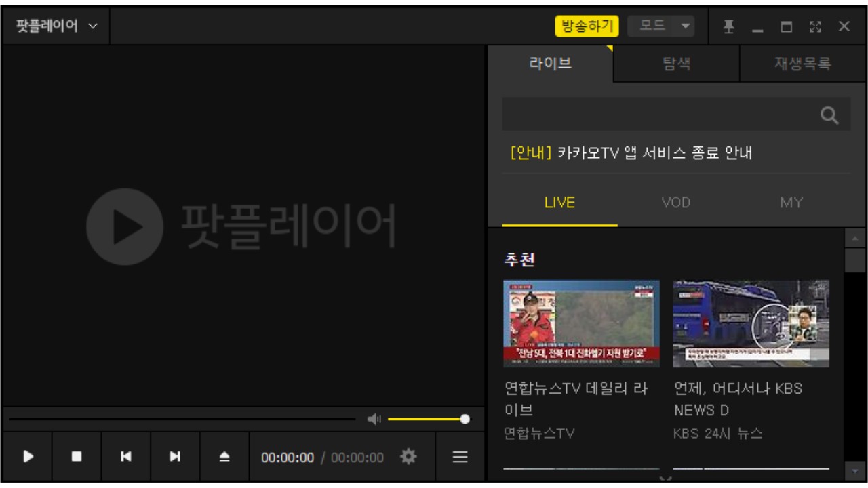
Task: Open the 팟플레이어 main menu dropdown
Action: point(57,26)
